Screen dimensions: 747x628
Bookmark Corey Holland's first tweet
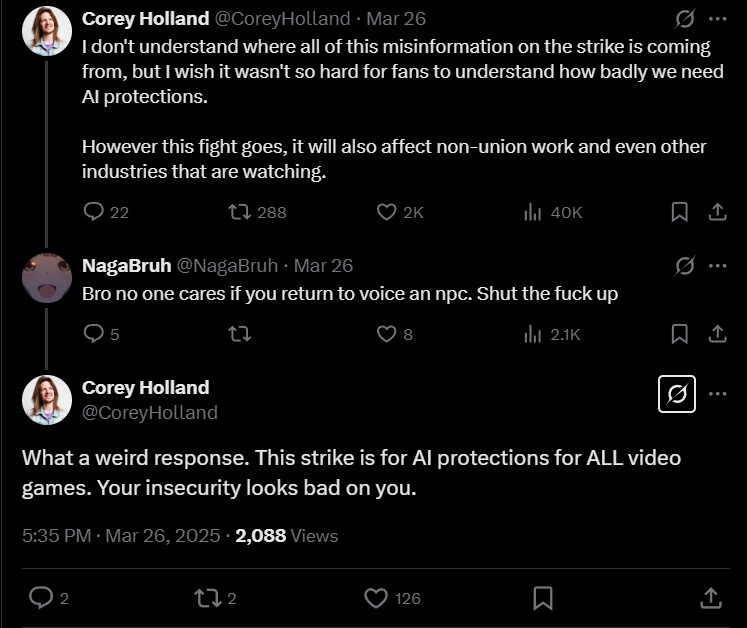click(x=679, y=212)
